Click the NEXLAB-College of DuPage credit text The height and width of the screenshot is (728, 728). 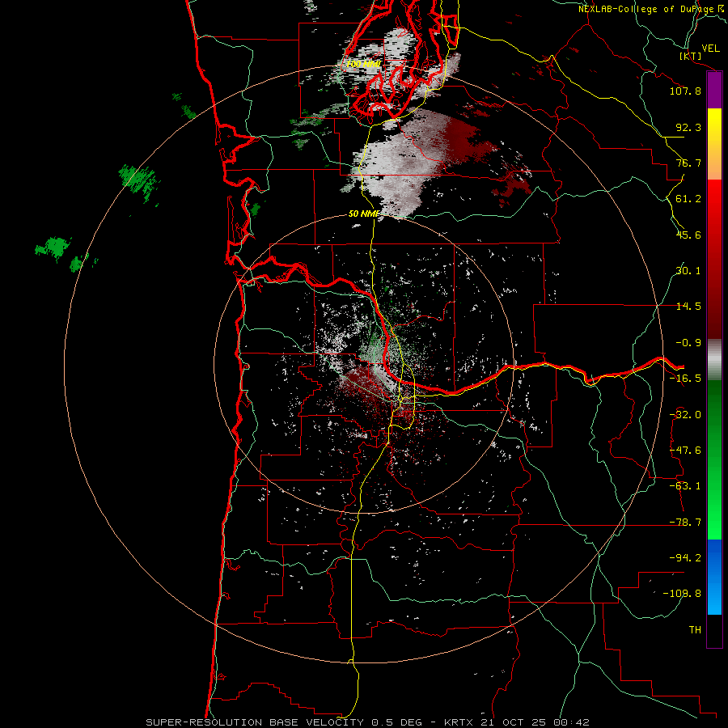click(x=646, y=9)
